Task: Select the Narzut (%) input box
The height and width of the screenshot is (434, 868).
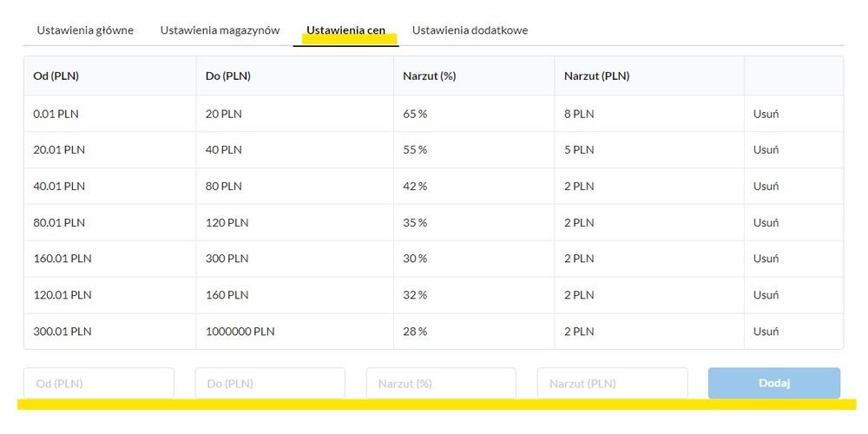Action: coord(441,383)
